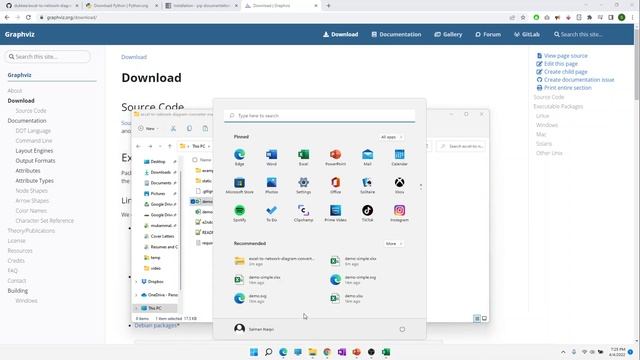
Task: Click the browser reload button
Action: [x=28, y=18]
